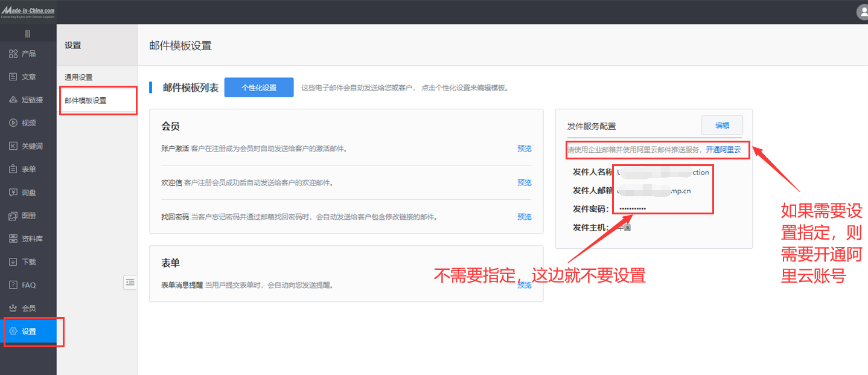Screen dimensions: 868x375
Task: Open the 产品 section from sidebar
Action: 24,53
